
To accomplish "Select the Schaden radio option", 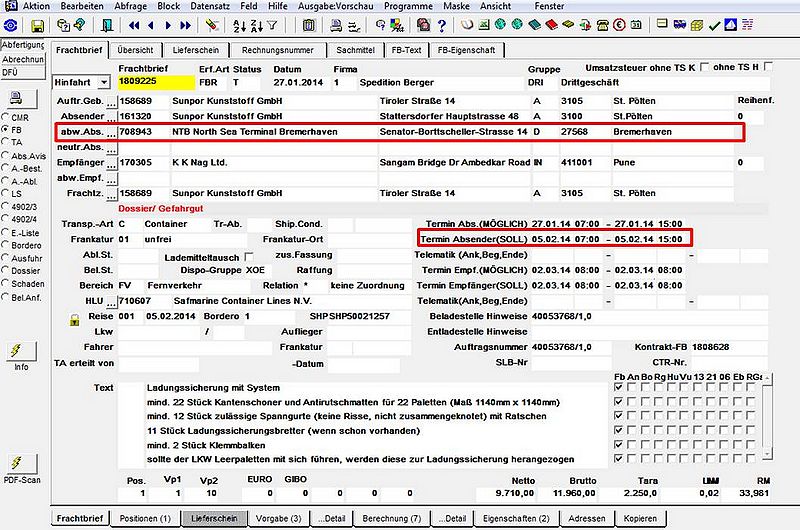I will click(x=6, y=284).
